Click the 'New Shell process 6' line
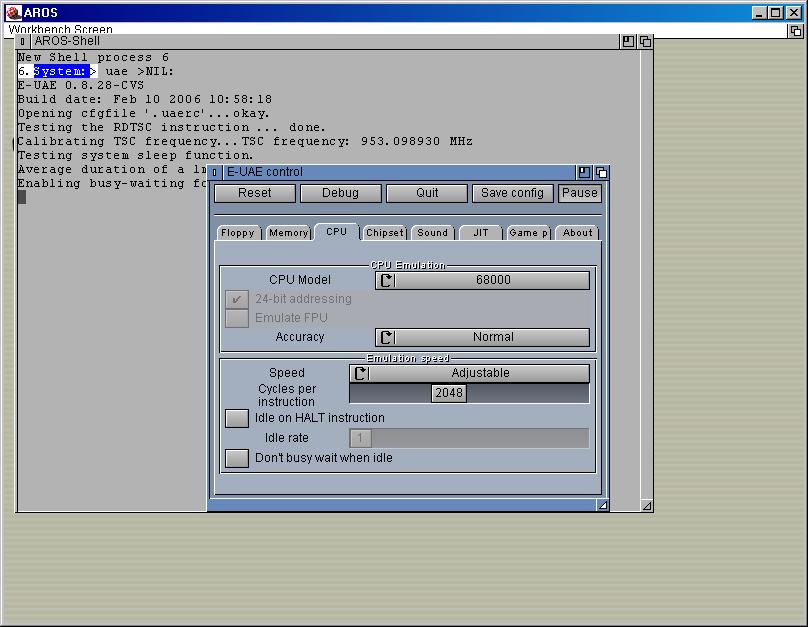The image size is (808, 627). tap(93, 57)
